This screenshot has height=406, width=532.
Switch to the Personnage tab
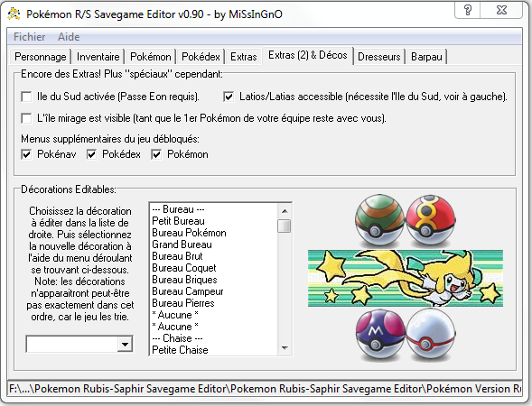(x=41, y=57)
